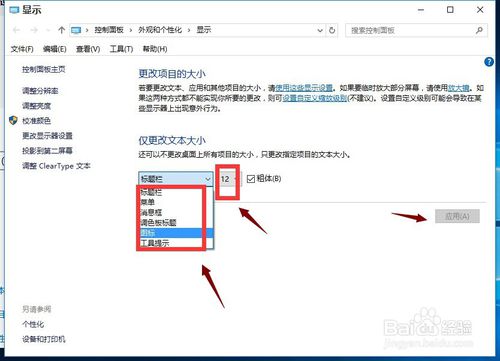Screen dimensions: 500x361
Task: Open 投影到第二屏幕 in sidebar
Action: [x=47, y=151]
